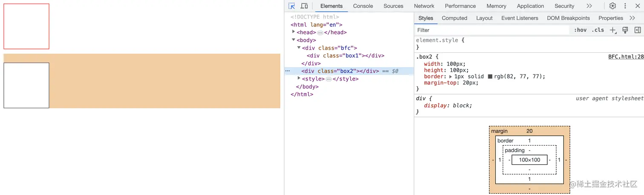
Task: Open the border color swatch picker
Action: tap(490, 77)
